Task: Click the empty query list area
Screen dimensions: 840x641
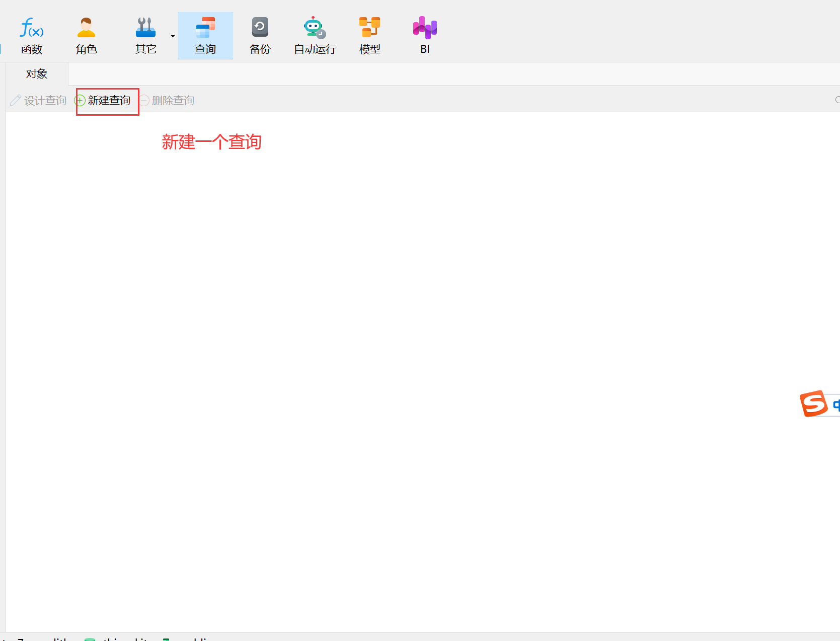Action: coord(403,352)
